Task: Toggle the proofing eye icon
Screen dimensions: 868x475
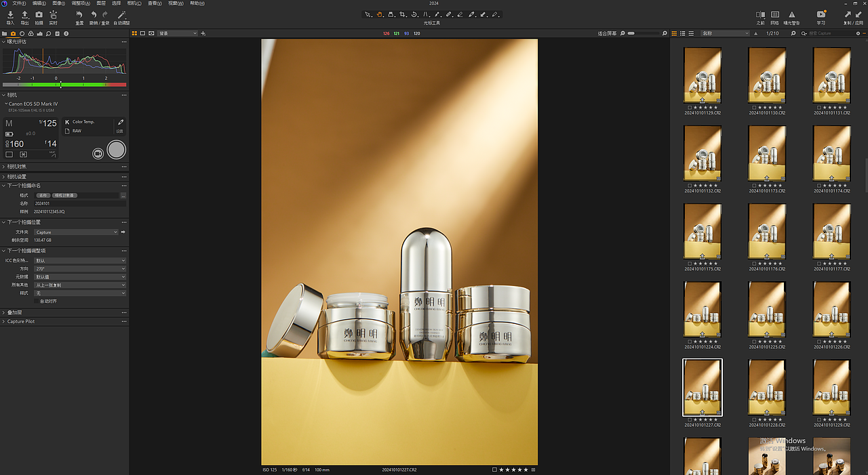Action: coord(151,33)
